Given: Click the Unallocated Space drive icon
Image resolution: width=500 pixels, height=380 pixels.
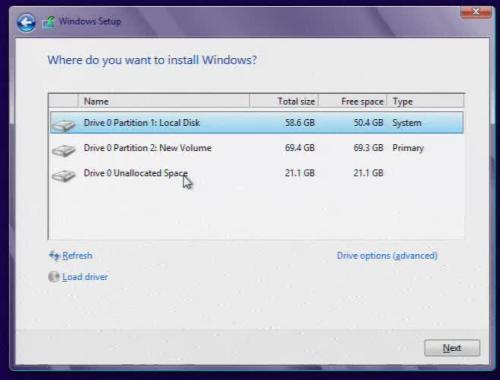Looking at the screenshot, I should pyautogui.click(x=63, y=175).
